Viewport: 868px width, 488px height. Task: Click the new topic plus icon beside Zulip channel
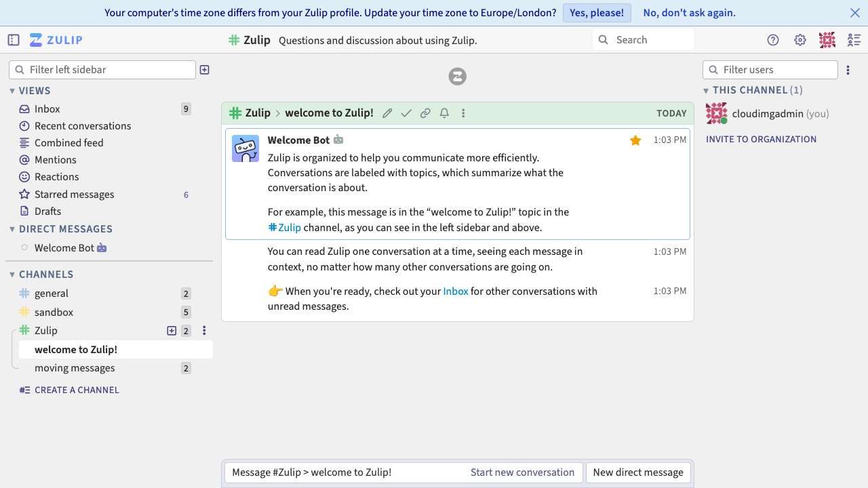(172, 331)
